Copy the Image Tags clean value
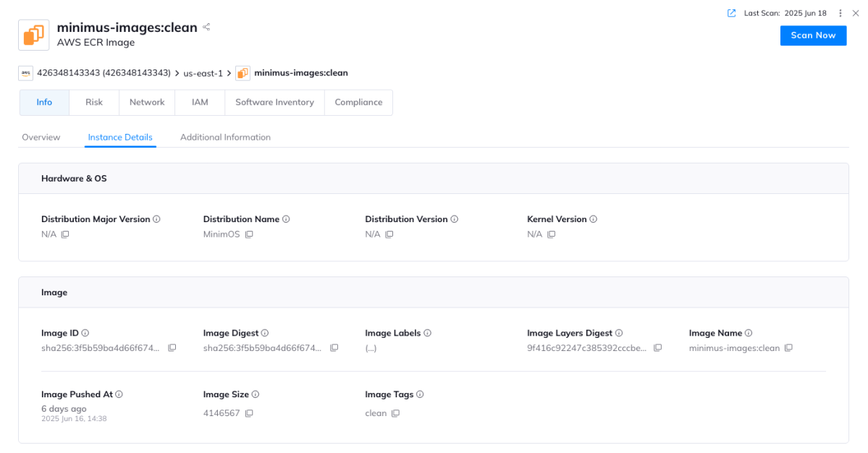Viewport: 868px width, 453px height. tap(395, 413)
